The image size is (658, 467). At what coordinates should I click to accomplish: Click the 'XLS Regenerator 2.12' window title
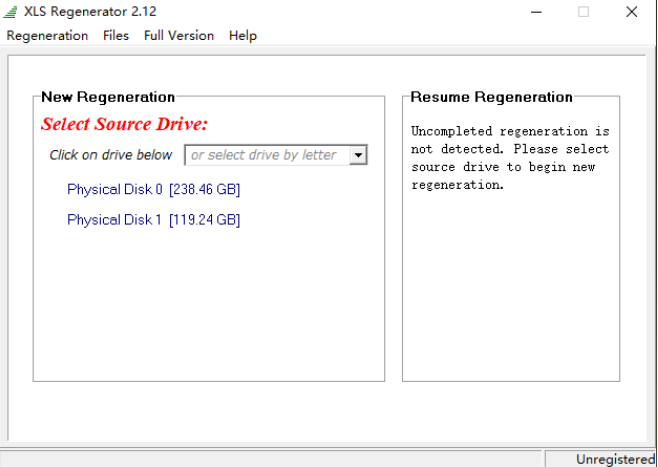click(x=90, y=12)
